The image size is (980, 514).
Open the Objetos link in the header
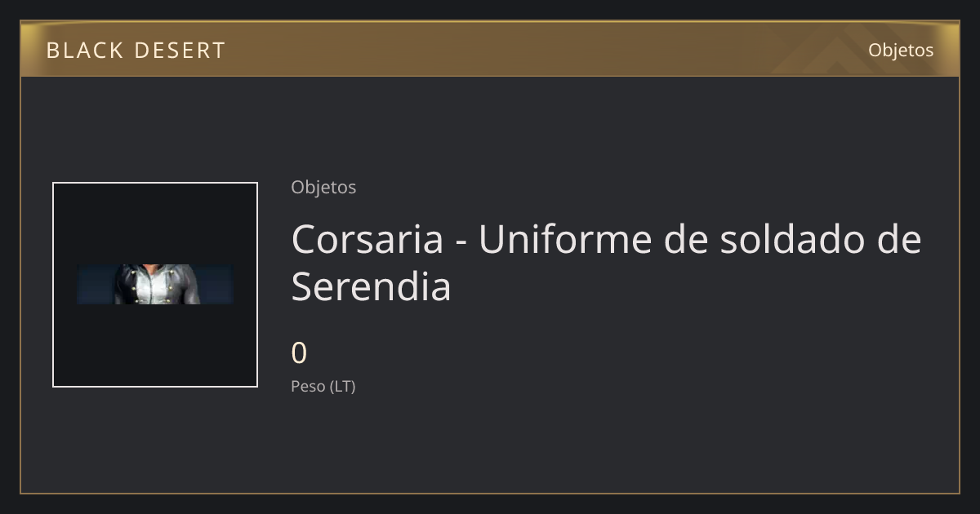pos(901,50)
